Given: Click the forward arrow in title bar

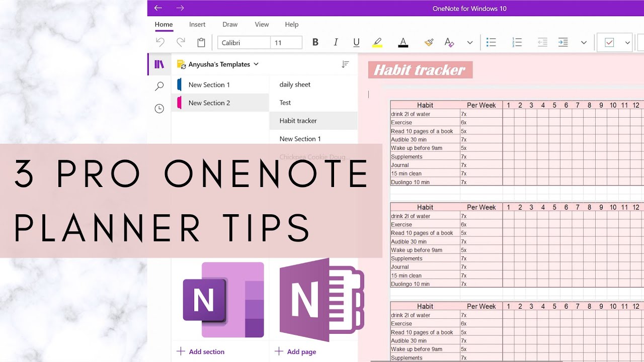Looking at the screenshot, I should pos(180,8).
